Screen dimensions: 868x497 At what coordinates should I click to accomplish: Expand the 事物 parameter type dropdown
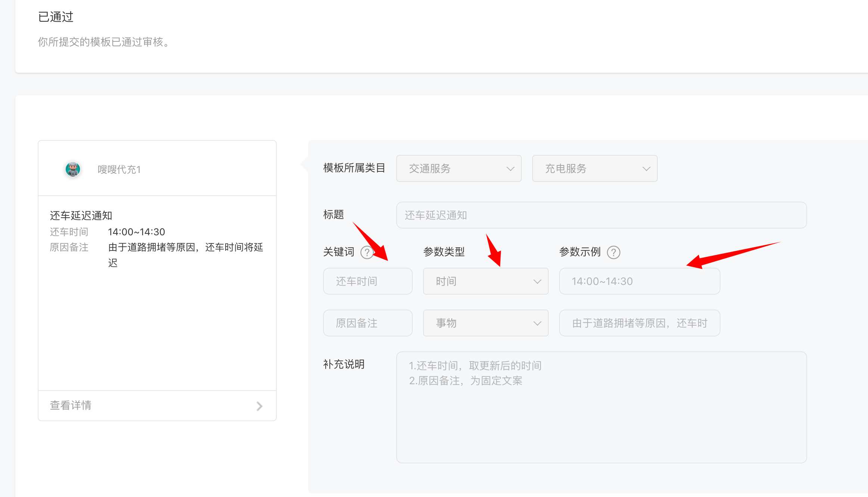point(486,323)
